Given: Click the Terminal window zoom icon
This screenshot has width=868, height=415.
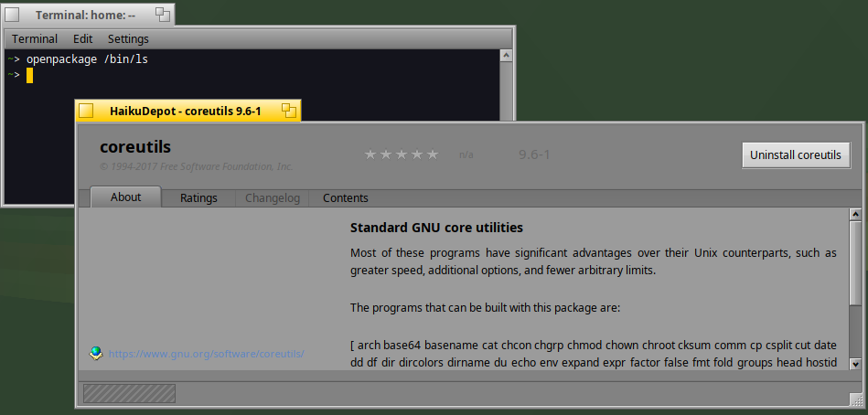Looking at the screenshot, I should tap(163, 15).
